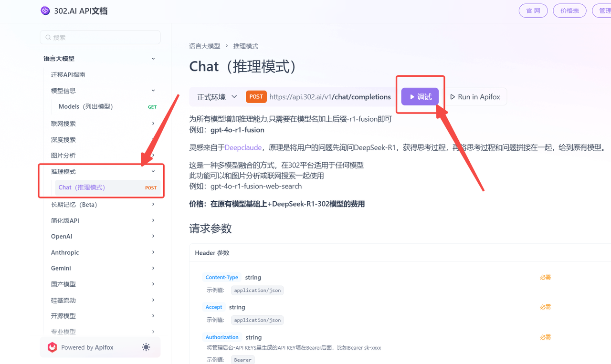Collapse the 推理模式 section chevron

pos(153,171)
